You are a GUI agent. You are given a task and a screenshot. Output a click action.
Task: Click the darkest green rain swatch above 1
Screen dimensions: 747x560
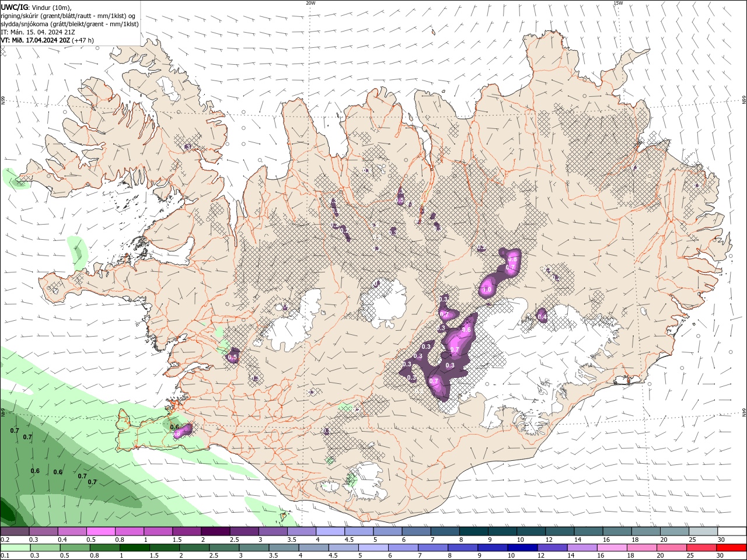coord(135,548)
